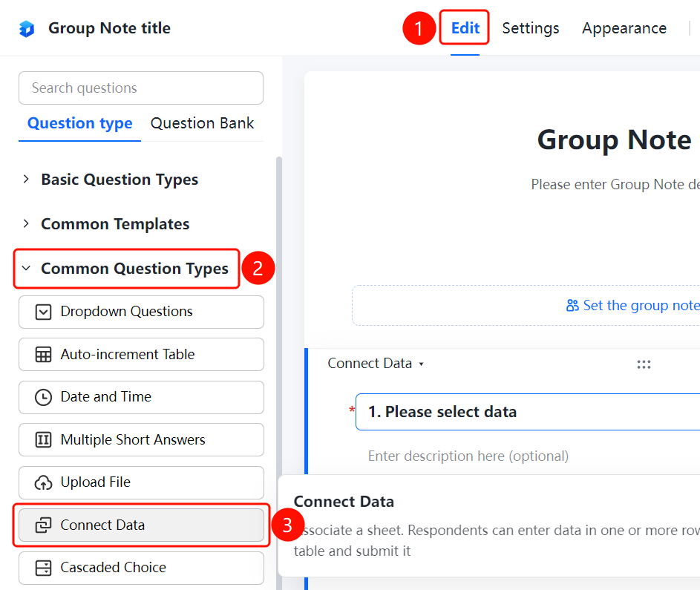
Task: Click the blue app logo icon
Action: pyautogui.click(x=27, y=29)
